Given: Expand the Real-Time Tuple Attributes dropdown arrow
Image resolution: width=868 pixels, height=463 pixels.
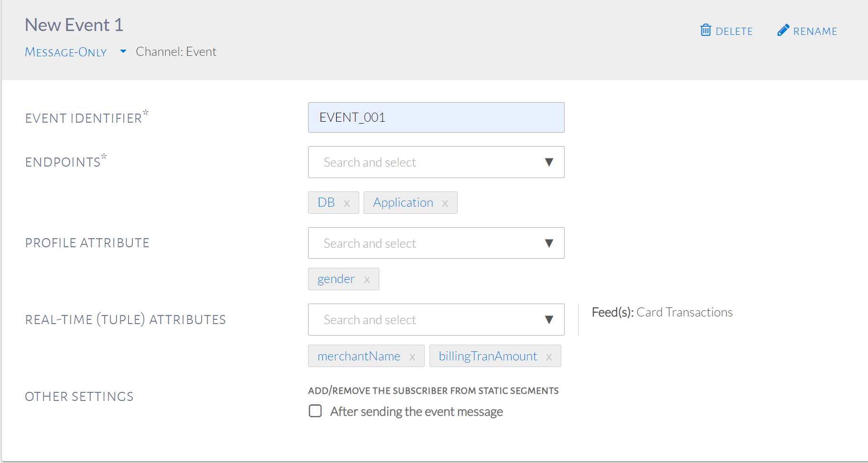Looking at the screenshot, I should point(549,320).
